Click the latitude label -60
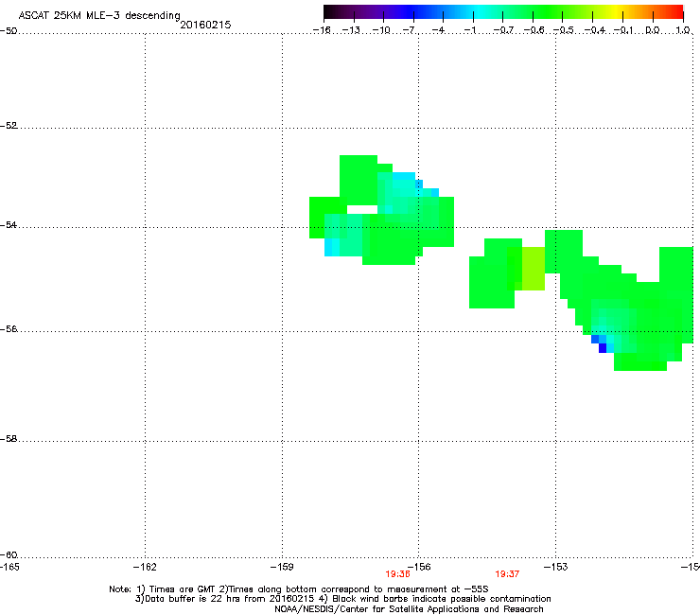700x615 pixels. pos(9,555)
